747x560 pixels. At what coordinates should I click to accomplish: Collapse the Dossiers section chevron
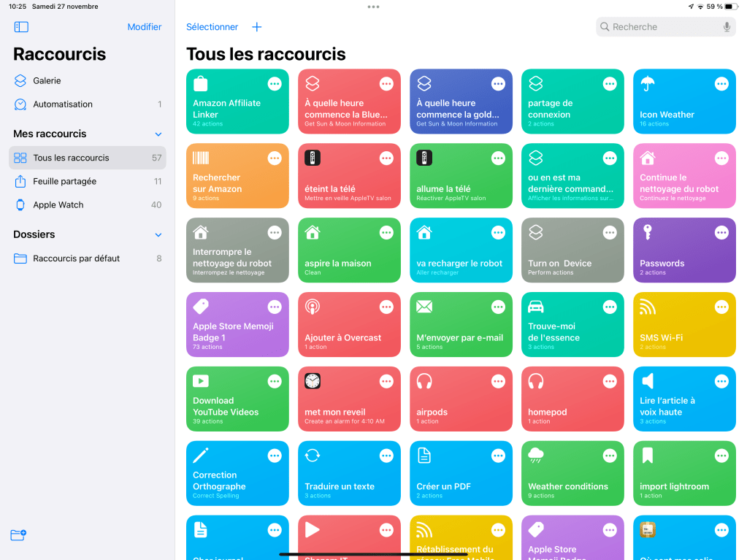pos(158,235)
